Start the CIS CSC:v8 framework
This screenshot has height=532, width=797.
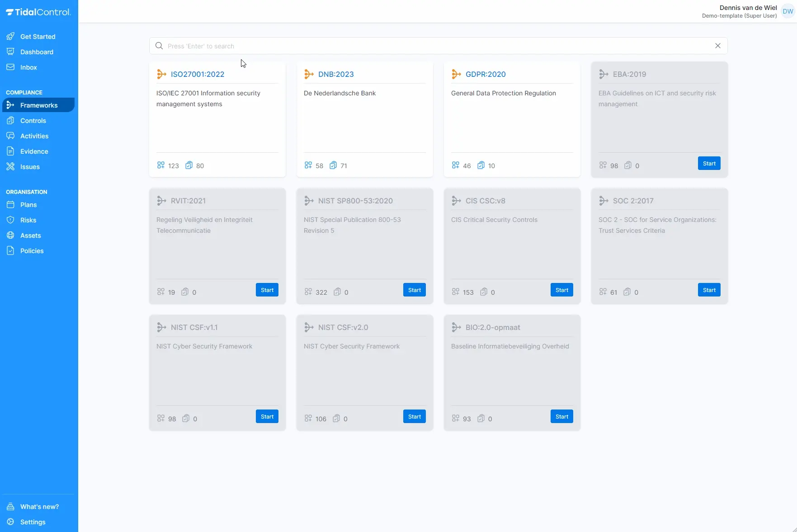(x=562, y=290)
